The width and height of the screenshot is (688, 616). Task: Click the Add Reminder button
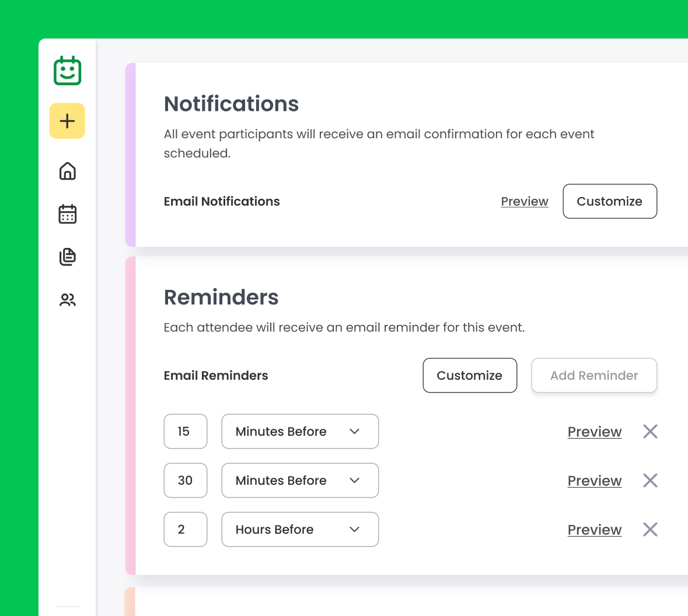click(594, 376)
